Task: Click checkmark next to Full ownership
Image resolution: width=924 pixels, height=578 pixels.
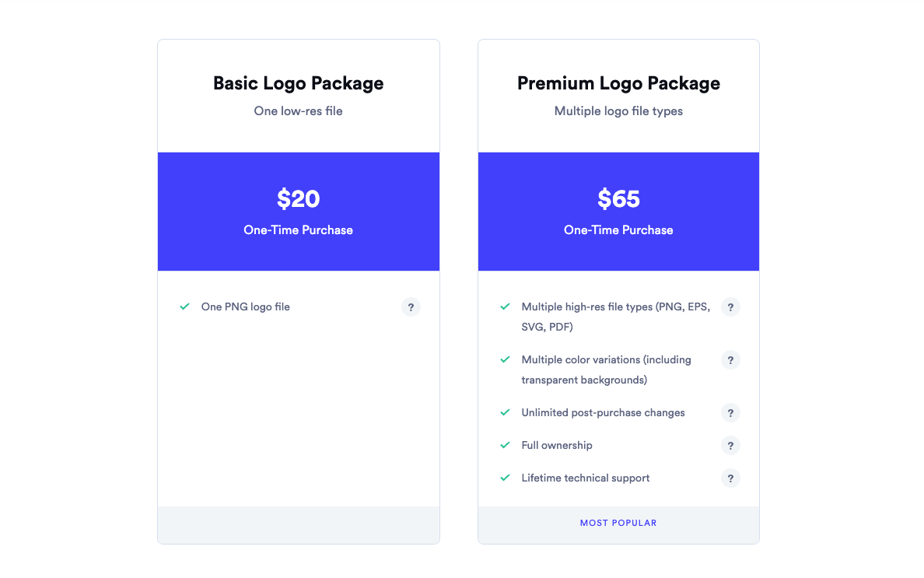Action: pos(505,445)
